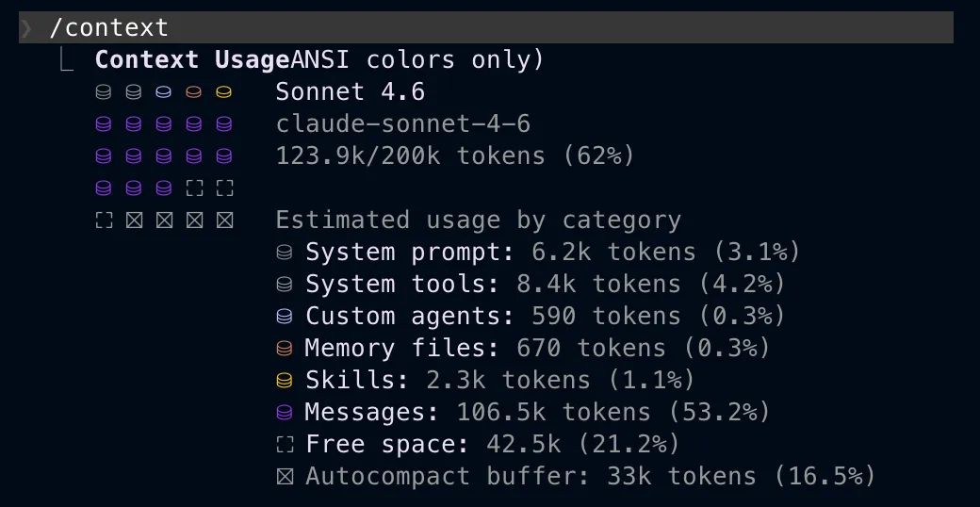Click the '590 tokens (0.3%)' value

coord(658,317)
